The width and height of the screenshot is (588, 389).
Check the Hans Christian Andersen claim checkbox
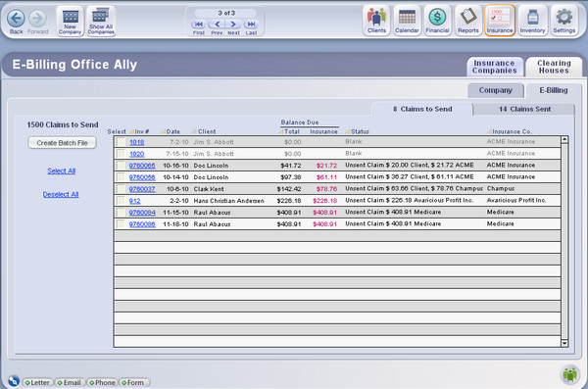click(x=121, y=201)
